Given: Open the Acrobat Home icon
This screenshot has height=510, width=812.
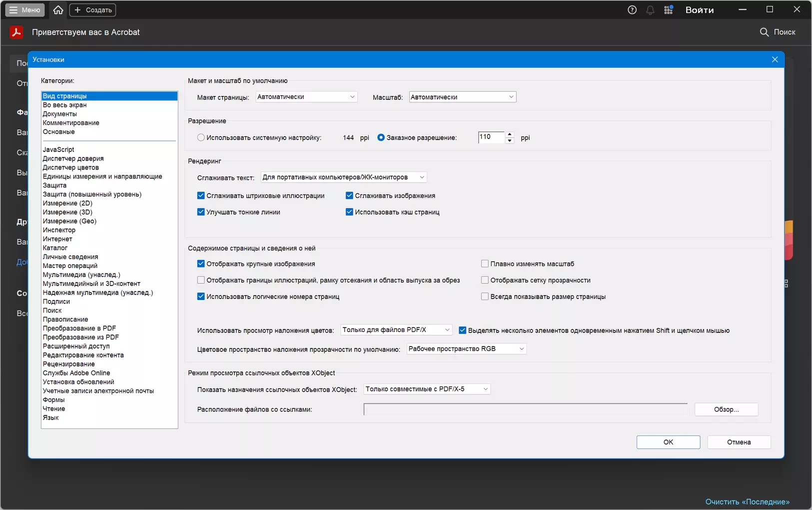Looking at the screenshot, I should (58, 10).
